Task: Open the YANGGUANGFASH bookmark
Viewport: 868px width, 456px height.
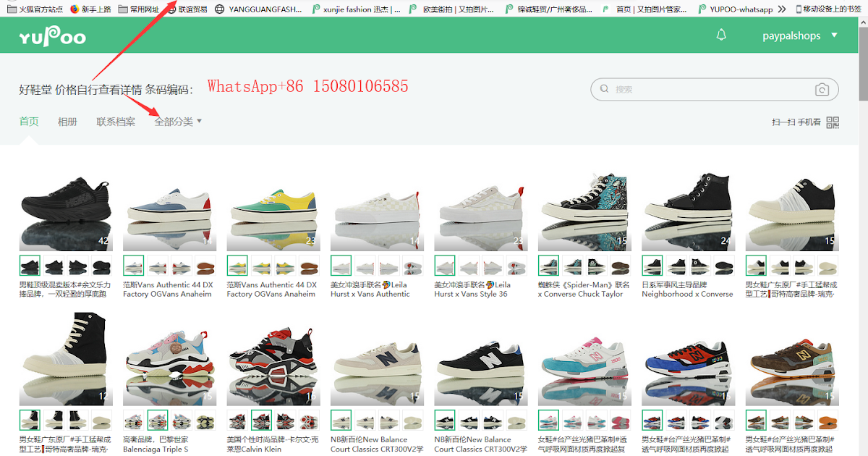Action: tap(260, 9)
